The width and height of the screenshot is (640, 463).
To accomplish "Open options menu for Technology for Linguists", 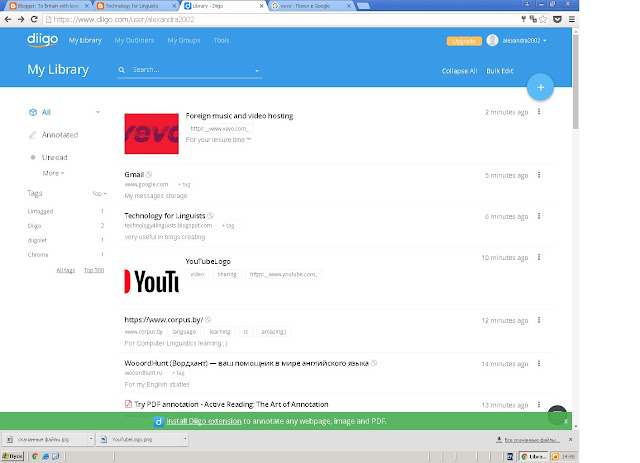I will click(x=539, y=216).
